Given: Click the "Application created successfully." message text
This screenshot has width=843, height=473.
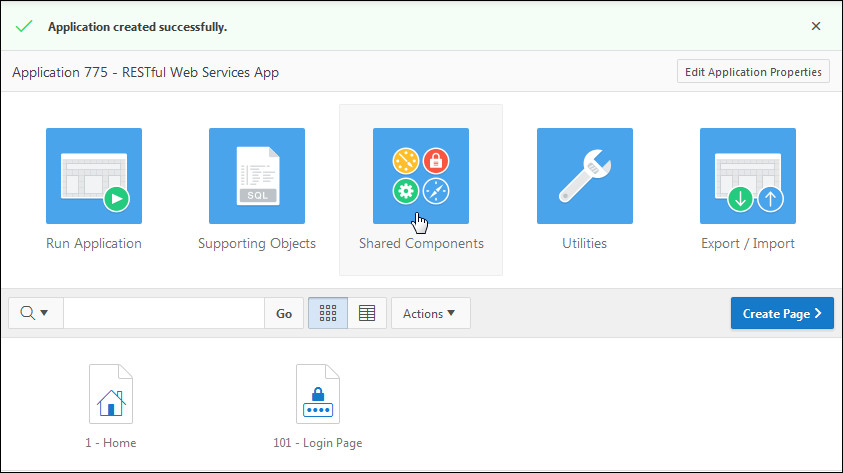Looking at the screenshot, I should point(138,27).
